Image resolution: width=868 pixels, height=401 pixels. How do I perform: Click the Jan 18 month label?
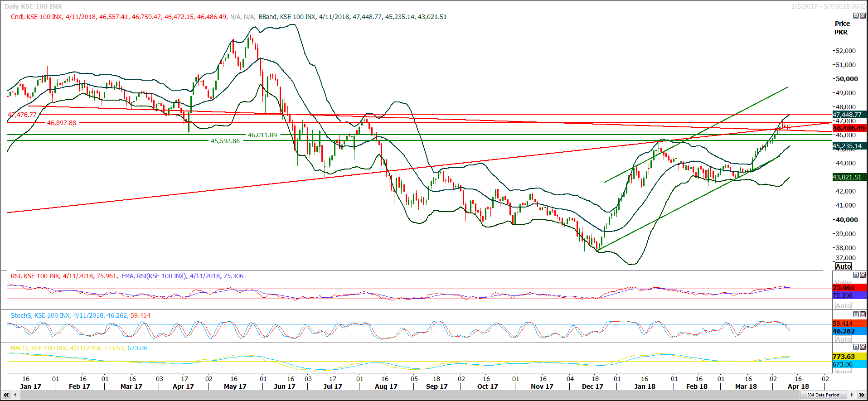(645, 387)
